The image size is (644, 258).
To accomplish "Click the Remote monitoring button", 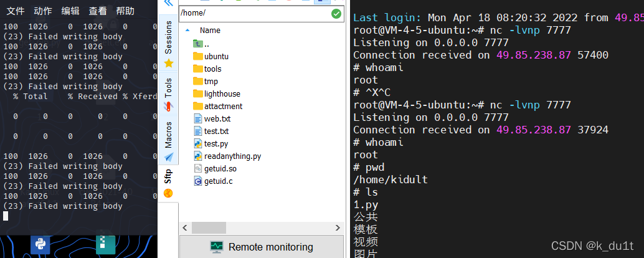I will pos(262,247).
